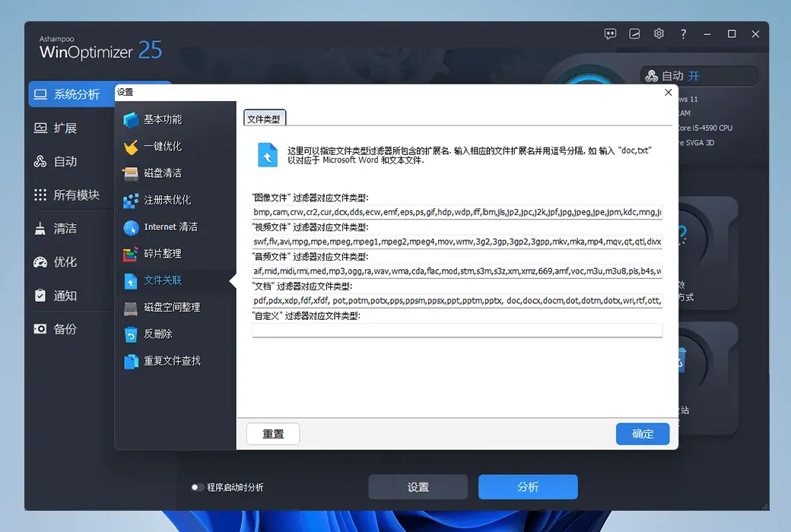Select 磁盘清洁 text in settings list
This screenshot has height=532, width=791.
pyautogui.click(x=163, y=173)
